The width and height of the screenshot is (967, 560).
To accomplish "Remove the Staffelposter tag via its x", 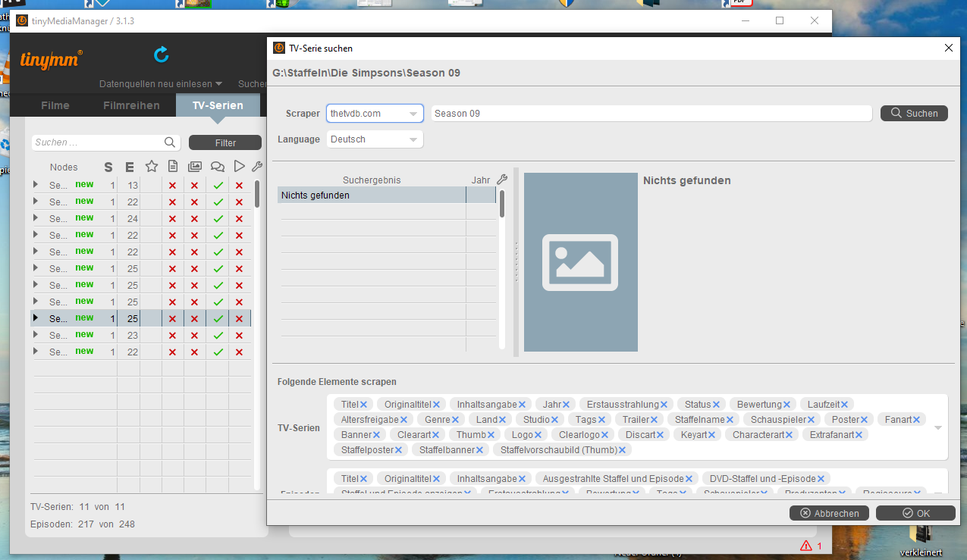I will (399, 450).
